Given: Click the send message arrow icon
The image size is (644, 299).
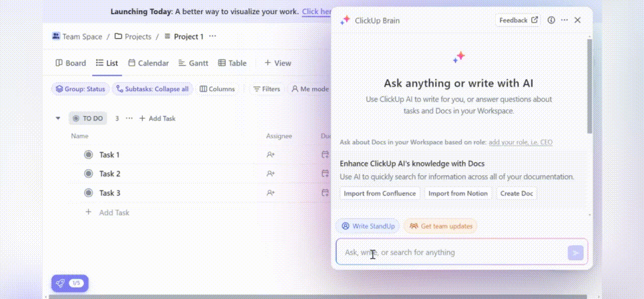Looking at the screenshot, I should 575,253.
